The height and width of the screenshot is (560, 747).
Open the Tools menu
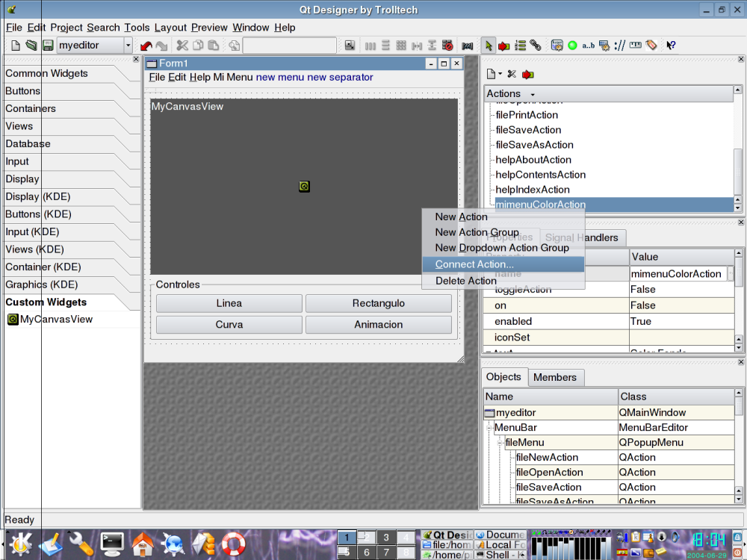click(x=137, y=28)
